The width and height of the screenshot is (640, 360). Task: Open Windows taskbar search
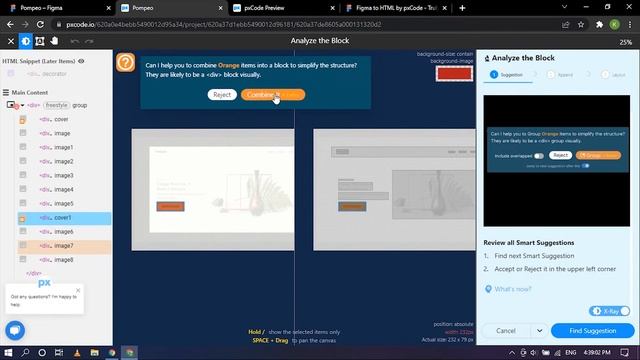pos(25,352)
